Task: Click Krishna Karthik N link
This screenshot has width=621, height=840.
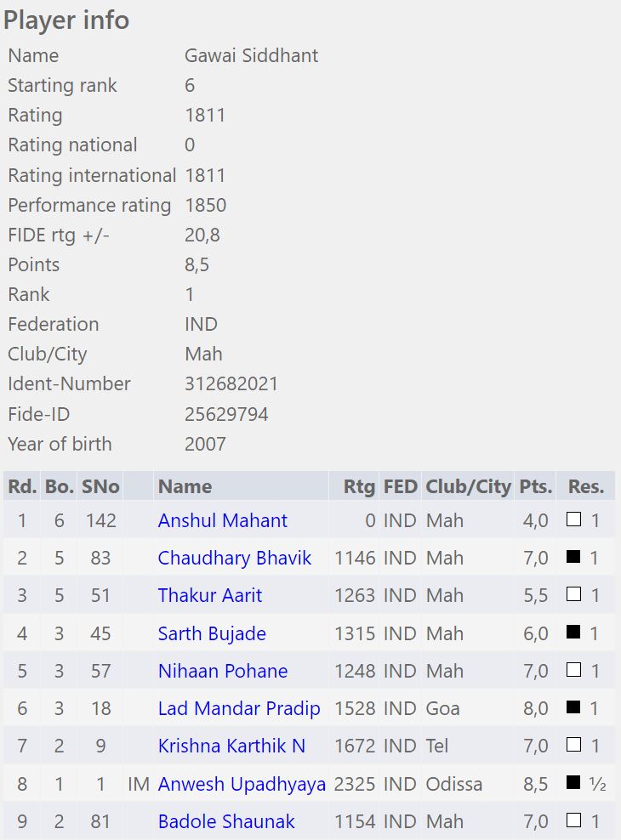Action: pyautogui.click(x=231, y=746)
